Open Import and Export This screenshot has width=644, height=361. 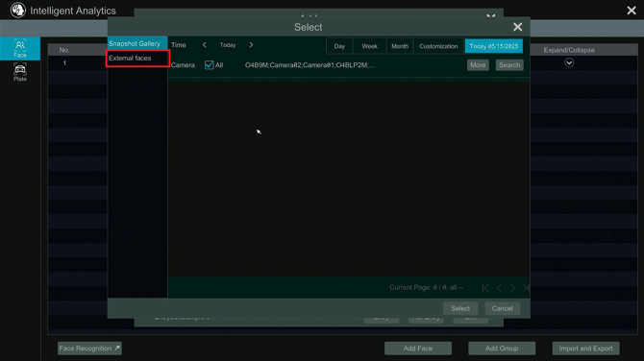(585, 349)
